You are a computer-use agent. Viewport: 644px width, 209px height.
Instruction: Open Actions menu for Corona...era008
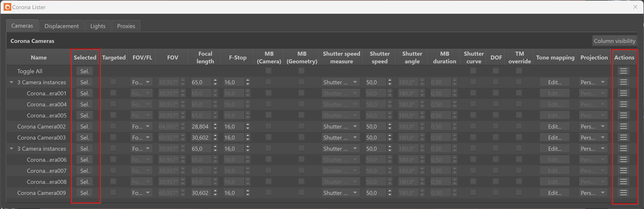point(623,182)
